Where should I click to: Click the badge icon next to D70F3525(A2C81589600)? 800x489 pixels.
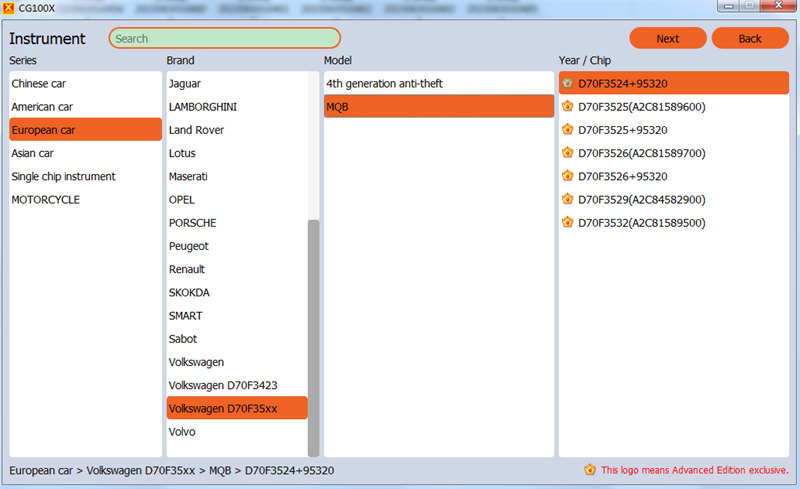(x=567, y=106)
